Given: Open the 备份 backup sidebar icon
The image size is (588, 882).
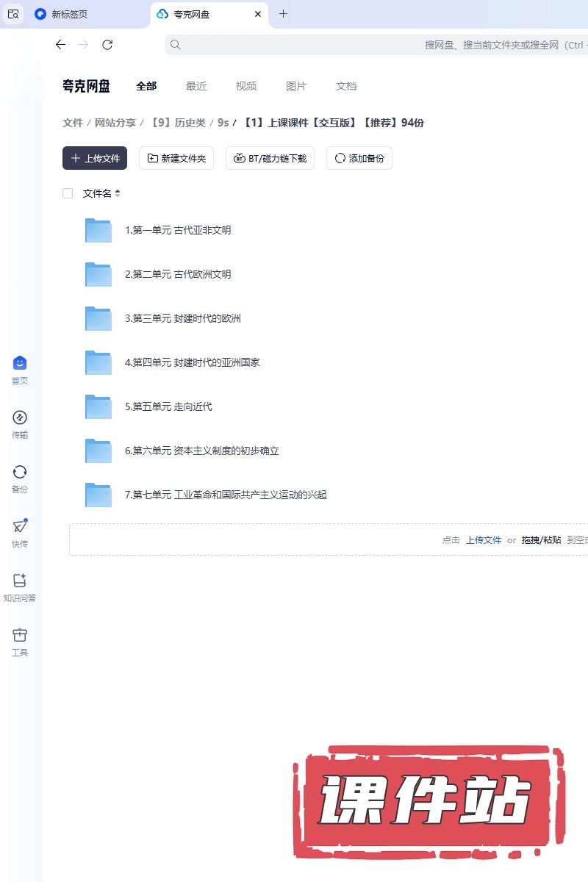Looking at the screenshot, I should tap(20, 473).
